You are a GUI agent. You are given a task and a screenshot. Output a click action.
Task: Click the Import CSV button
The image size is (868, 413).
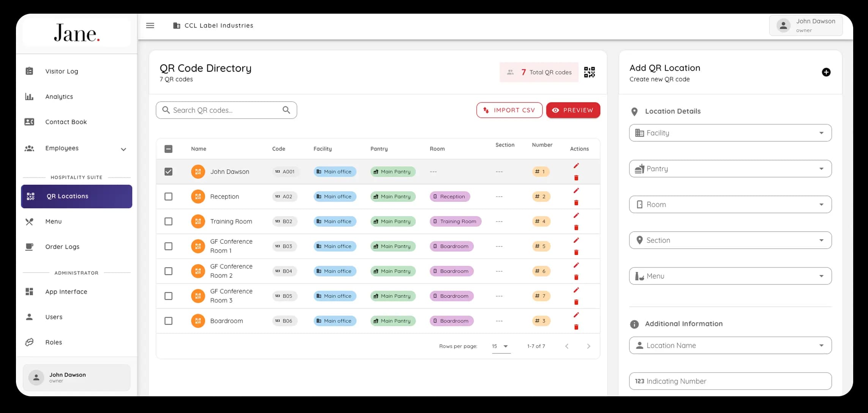(x=509, y=110)
